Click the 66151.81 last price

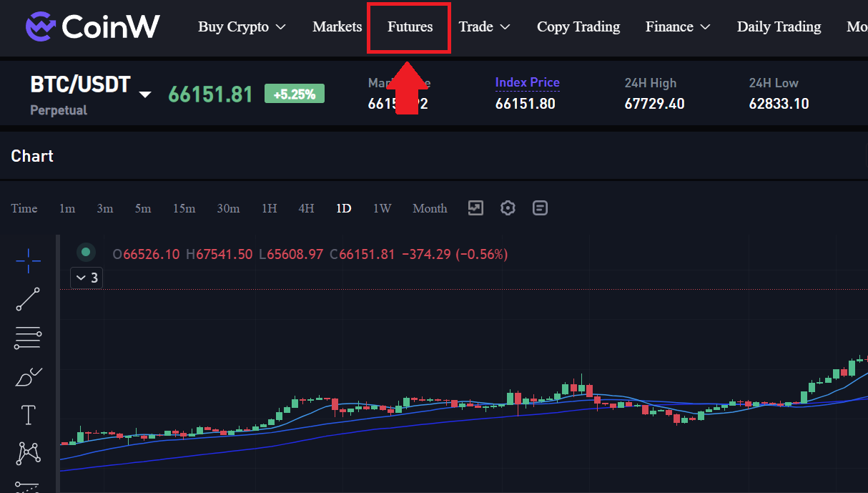coord(211,94)
